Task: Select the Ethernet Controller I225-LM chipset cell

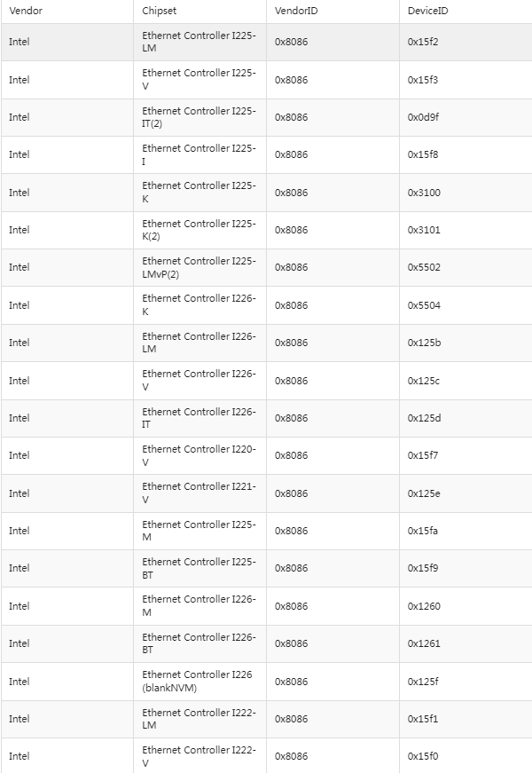Action: tap(199, 42)
